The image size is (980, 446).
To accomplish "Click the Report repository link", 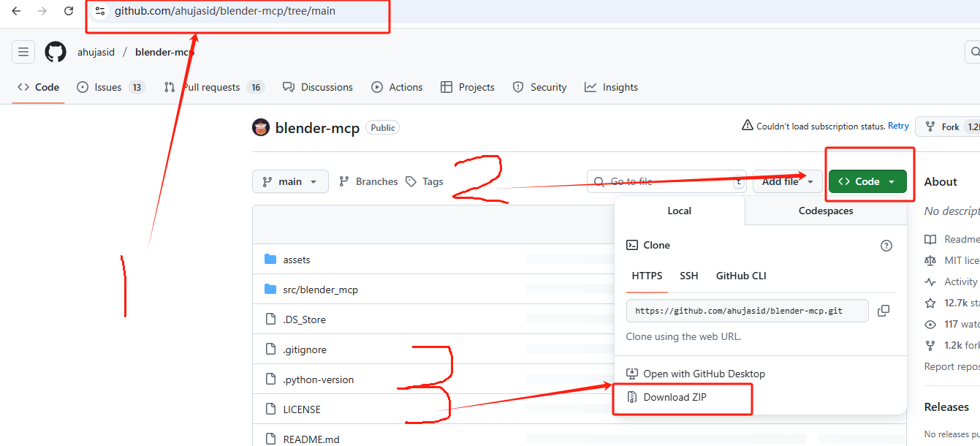I will (952, 366).
